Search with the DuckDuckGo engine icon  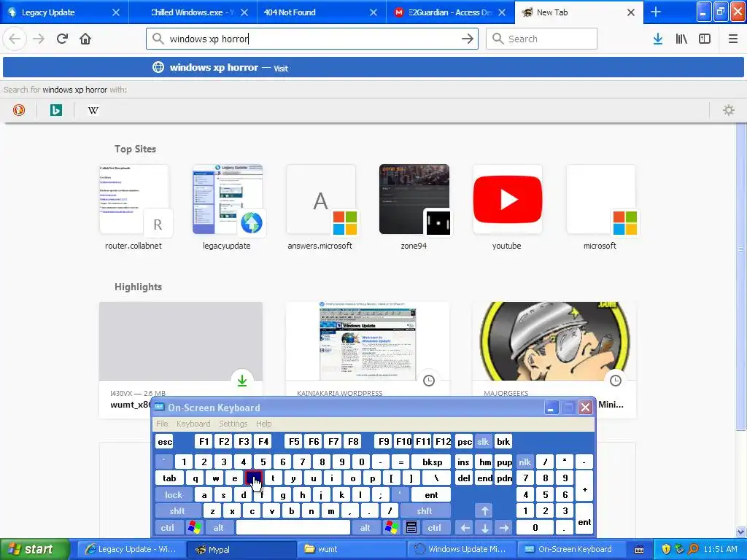click(x=18, y=110)
